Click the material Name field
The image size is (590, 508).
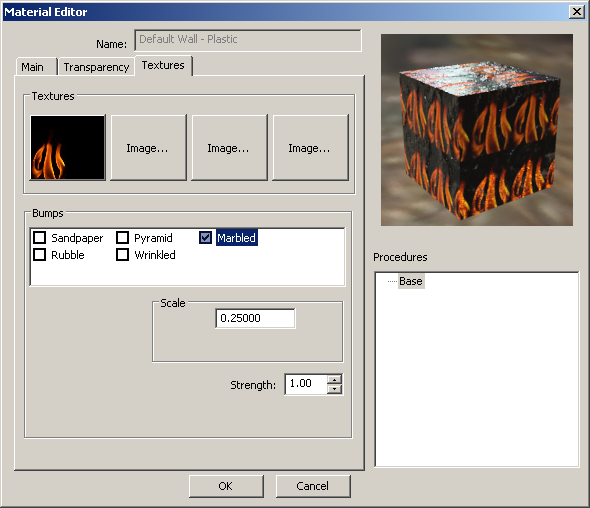coord(248,40)
